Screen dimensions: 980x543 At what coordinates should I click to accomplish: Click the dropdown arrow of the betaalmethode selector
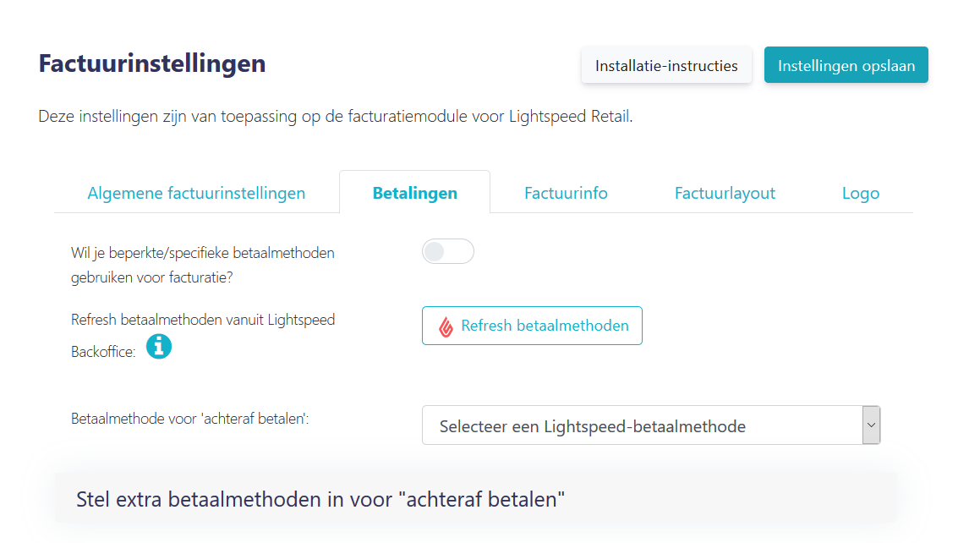point(871,425)
